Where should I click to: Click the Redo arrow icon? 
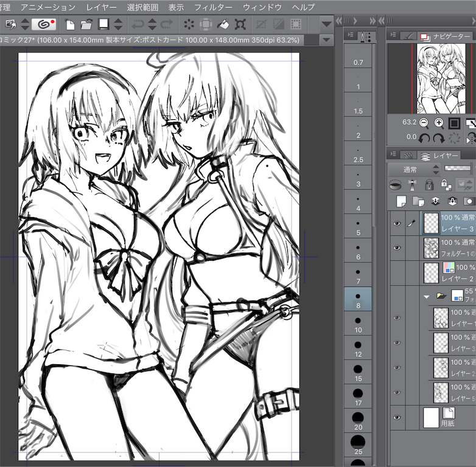coord(167,24)
